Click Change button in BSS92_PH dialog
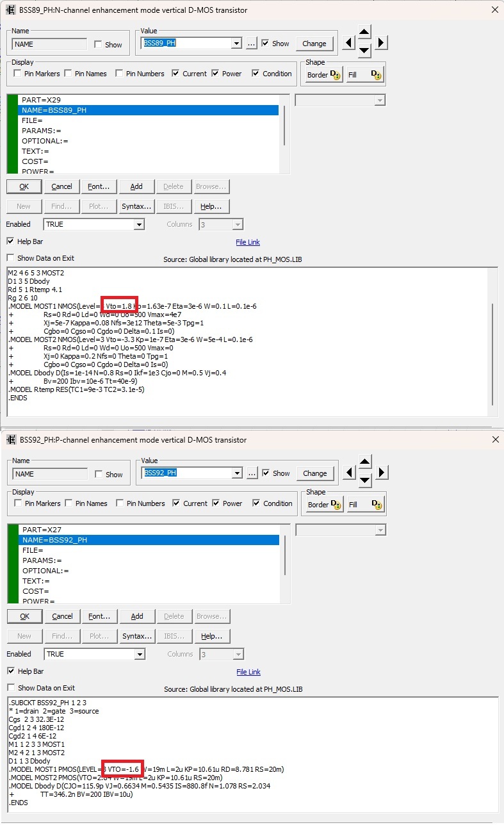Image resolution: width=504 pixels, height=825 pixels. pyautogui.click(x=315, y=473)
